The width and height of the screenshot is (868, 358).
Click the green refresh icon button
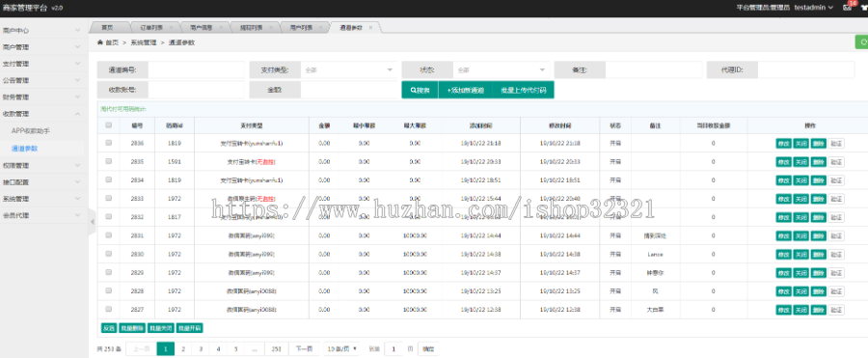pyautogui.click(x=862, y=42)
